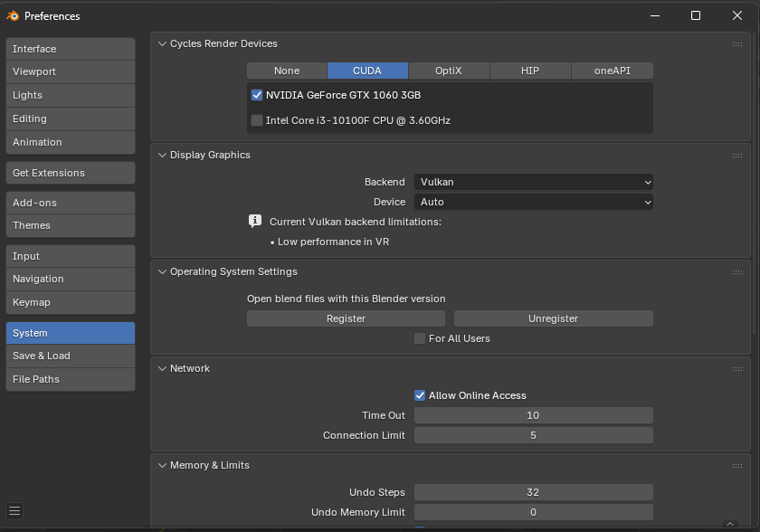Open the hamburger preferences menu
The height and width of the screenshot is (532, 760).
click(14, 510)
